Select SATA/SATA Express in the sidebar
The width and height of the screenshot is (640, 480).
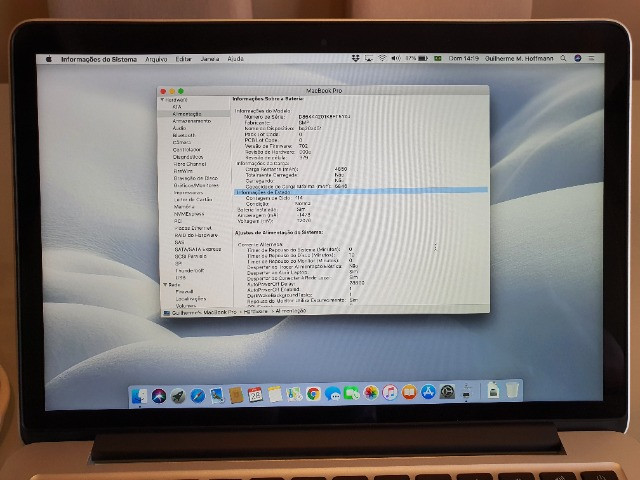[198, 249]
